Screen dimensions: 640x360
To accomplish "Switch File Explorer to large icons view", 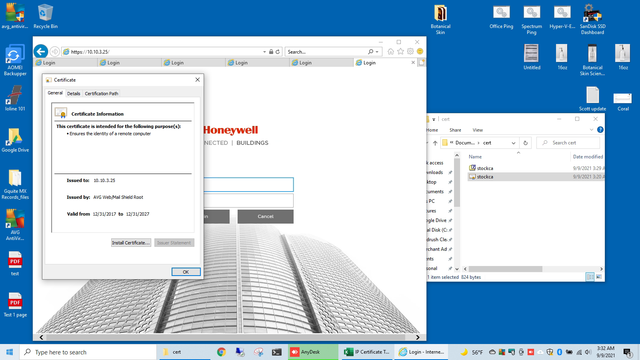I will pyautogui.click(x=599, y=277).
